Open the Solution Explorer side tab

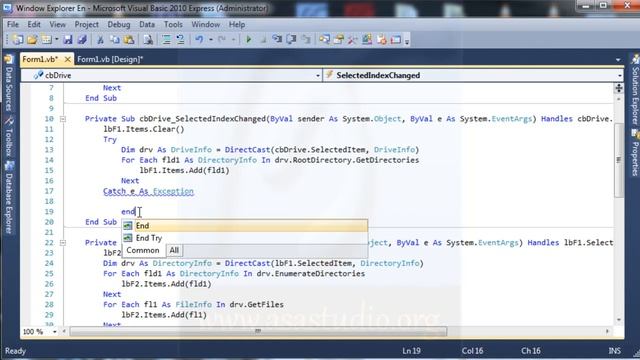point(635,91)
